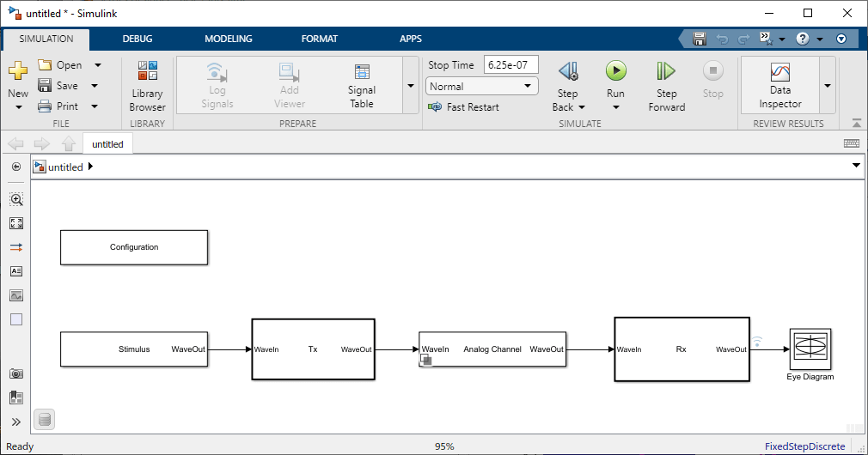Expand the address bar dropdown arrow
The height and width of the screenshot is (455, 868).
(x=856, y=166)
